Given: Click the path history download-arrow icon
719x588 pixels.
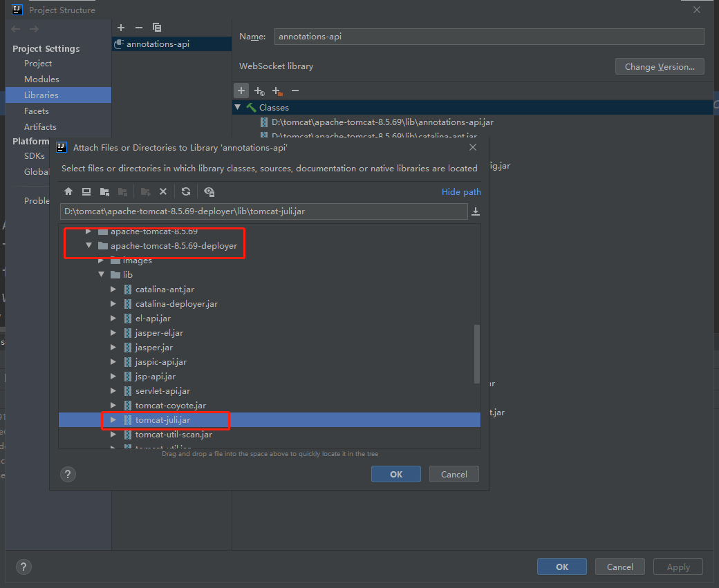Looking at the screenshot, I should click(x=476, y=211).
